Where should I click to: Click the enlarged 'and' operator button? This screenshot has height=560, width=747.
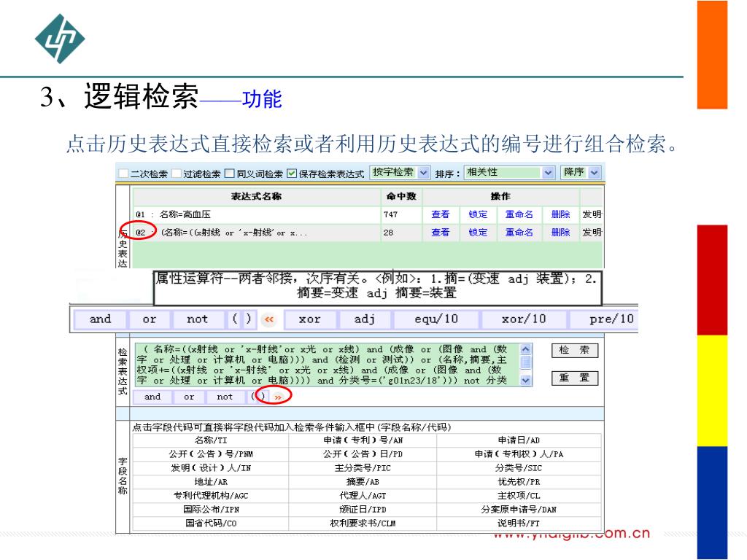[100, 319]
